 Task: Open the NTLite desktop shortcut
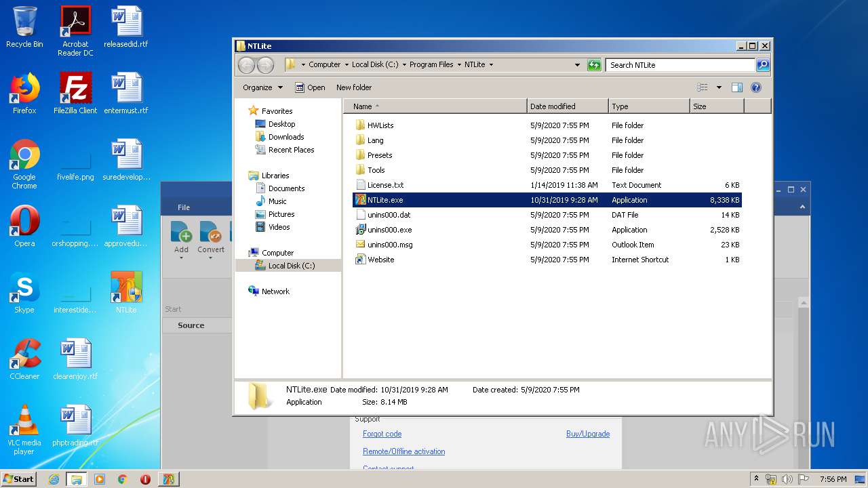click(x=126, y=293)
